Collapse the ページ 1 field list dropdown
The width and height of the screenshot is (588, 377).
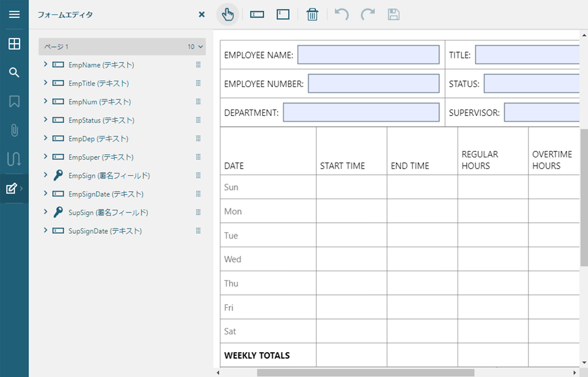click(201, 47)
